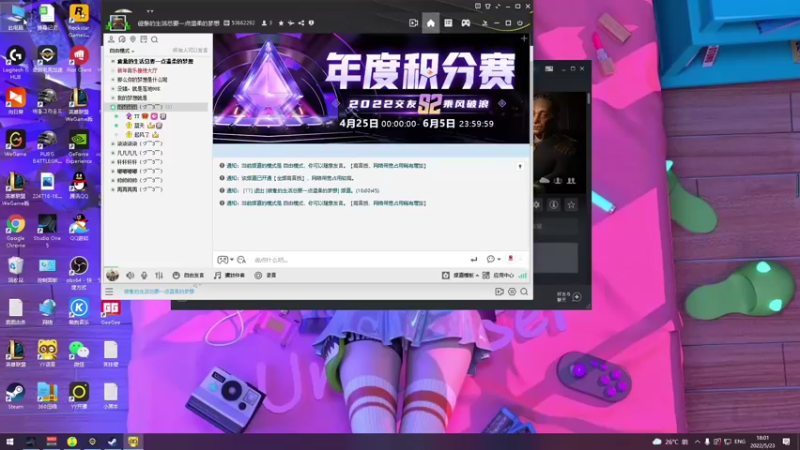Toggle the microphone icon in bottom bar

click(144, 276)
